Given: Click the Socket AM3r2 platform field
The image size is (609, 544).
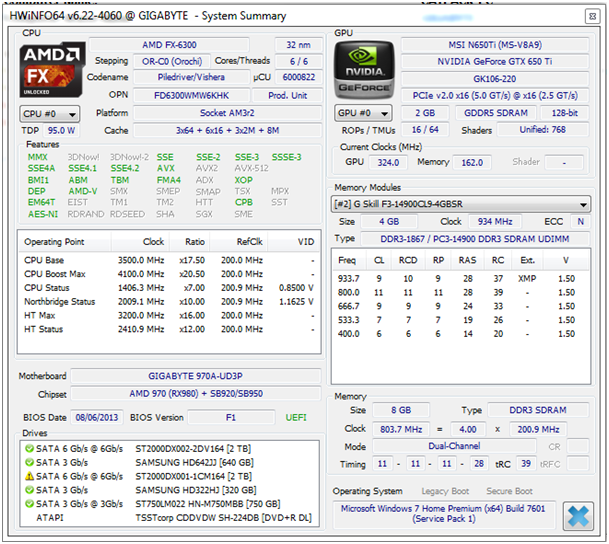Looking at the screenshot, I should point(227,113).
